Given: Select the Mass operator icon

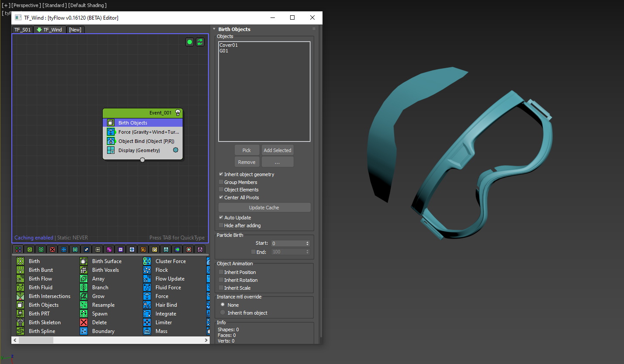Looking at the screenshot, I should click(x=147, y=331).
